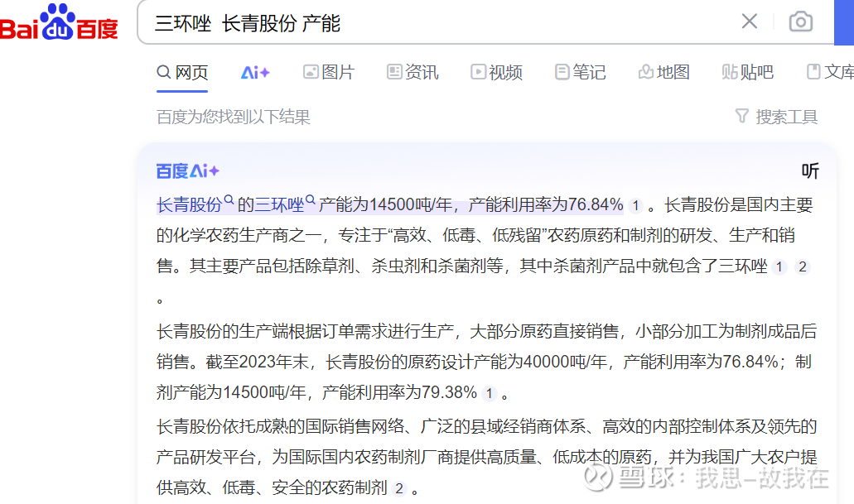This screenshot has width=854, height=504.
Task: Click the text 长青股份依托成熟的国际销售网络
Action: tap(281, 426)
